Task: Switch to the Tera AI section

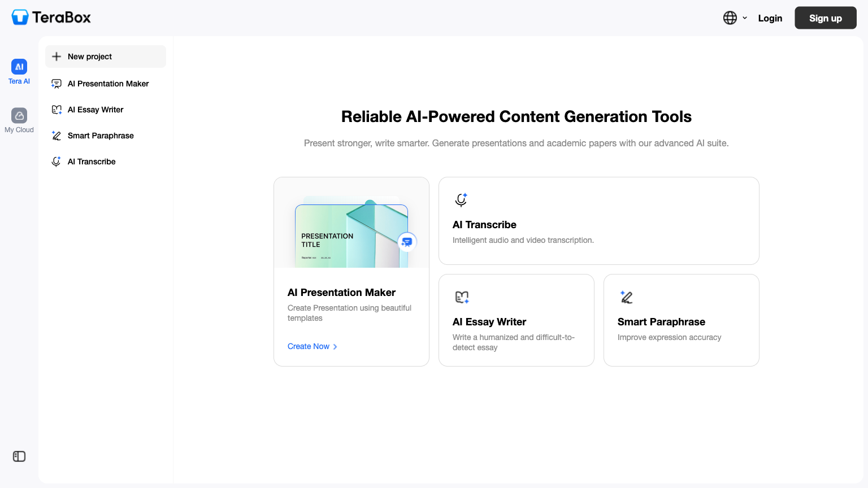Action: tap(19, 71)
